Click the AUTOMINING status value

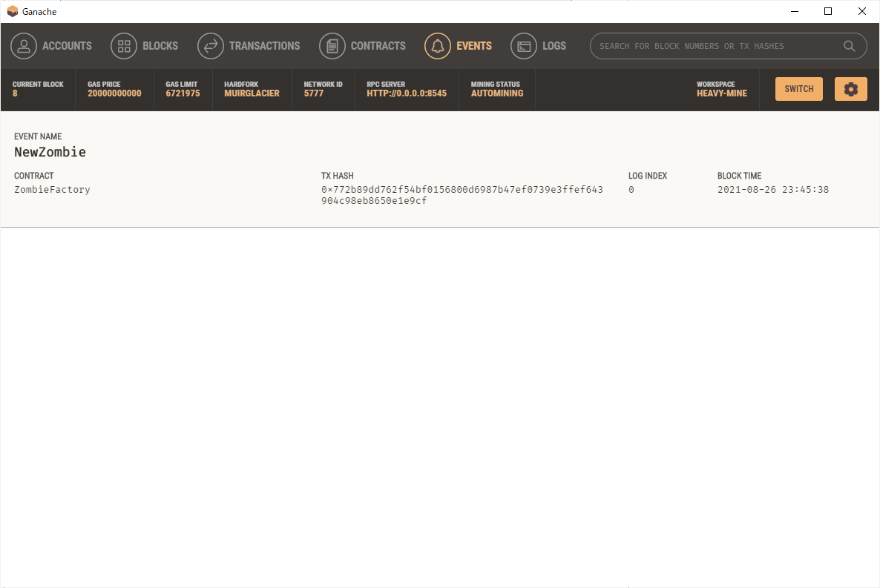click(x=497, y=93)
